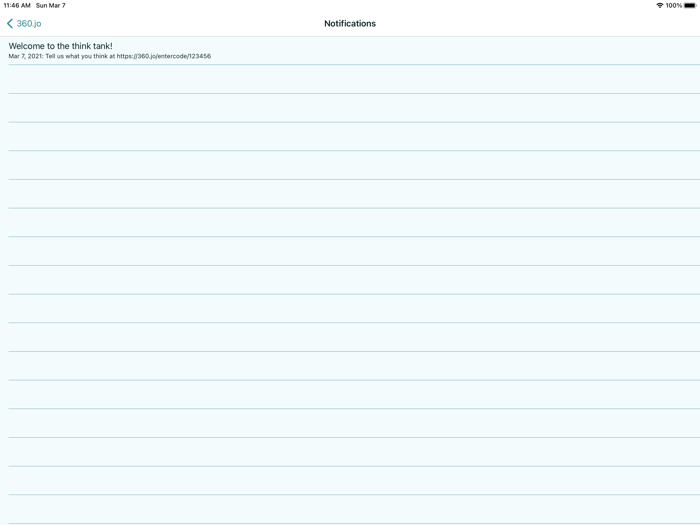The height and width of the screenshot is (525, 700).
Task: Click the '123456' code in the URL
Action: [200, 56]
